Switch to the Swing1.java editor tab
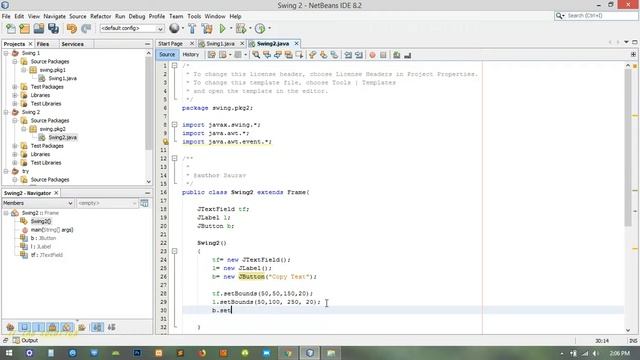640x360 pixels. click(220, 43)
